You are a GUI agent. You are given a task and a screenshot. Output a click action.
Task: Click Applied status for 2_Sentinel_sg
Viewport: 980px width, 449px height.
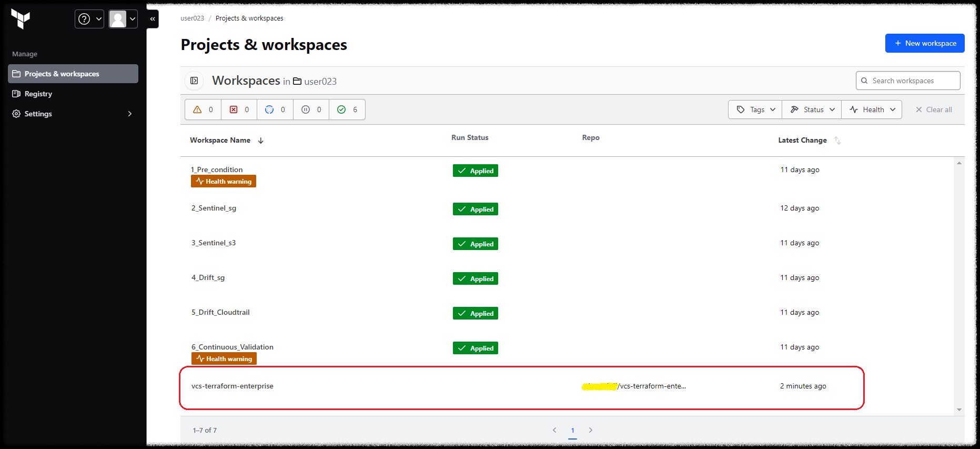tap(476, 209)
